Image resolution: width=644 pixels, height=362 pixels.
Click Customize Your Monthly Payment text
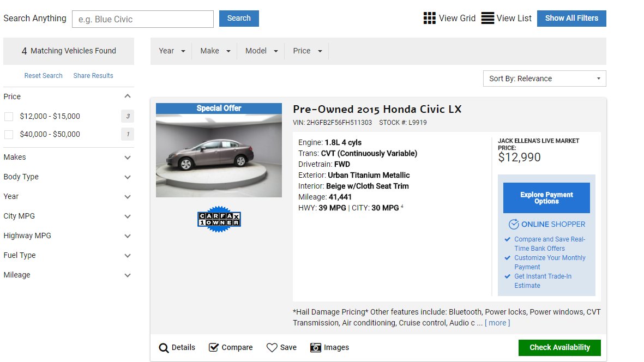(x=550, y=262)
